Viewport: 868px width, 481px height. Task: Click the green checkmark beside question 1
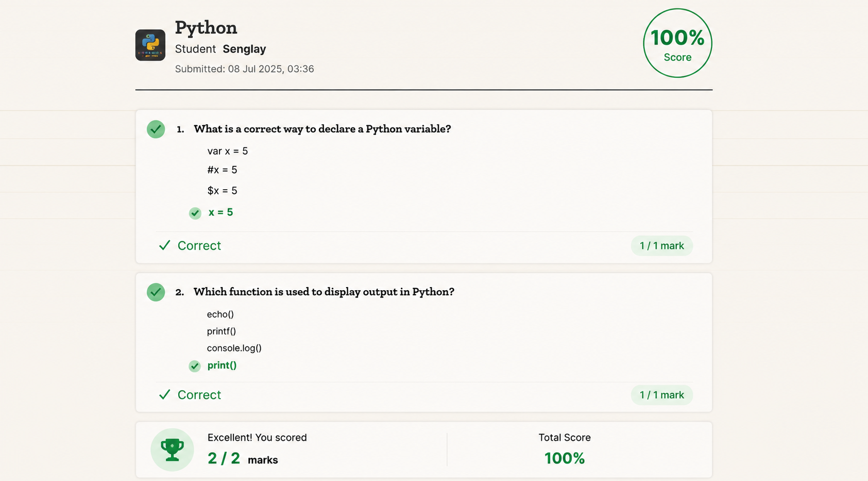[x=156, y=129]
